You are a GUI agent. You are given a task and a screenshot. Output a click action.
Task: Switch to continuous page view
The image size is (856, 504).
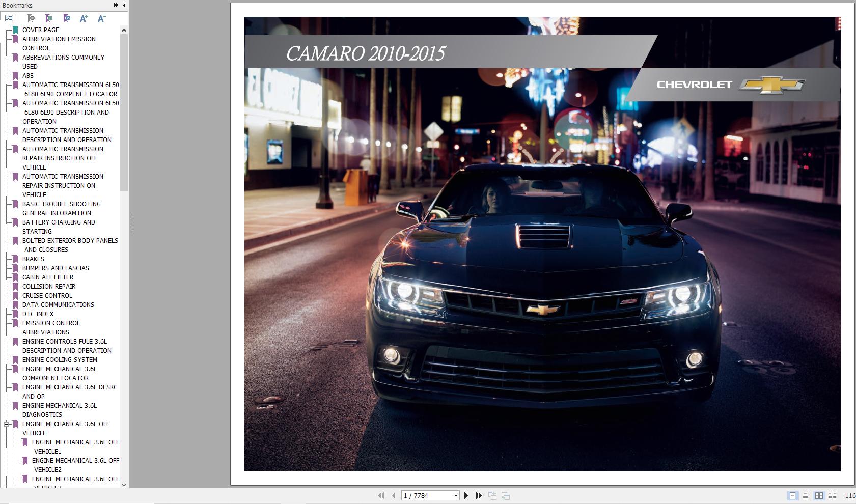[806, 495]
